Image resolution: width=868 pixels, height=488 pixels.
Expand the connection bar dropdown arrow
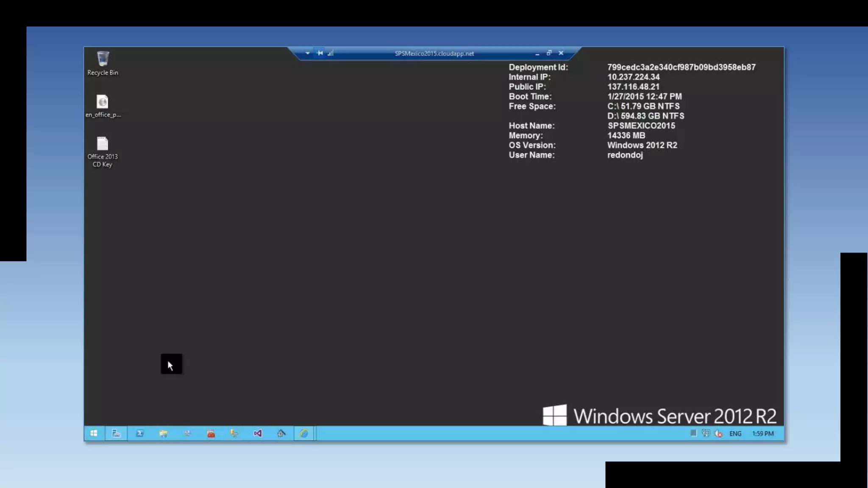point(308,53)
